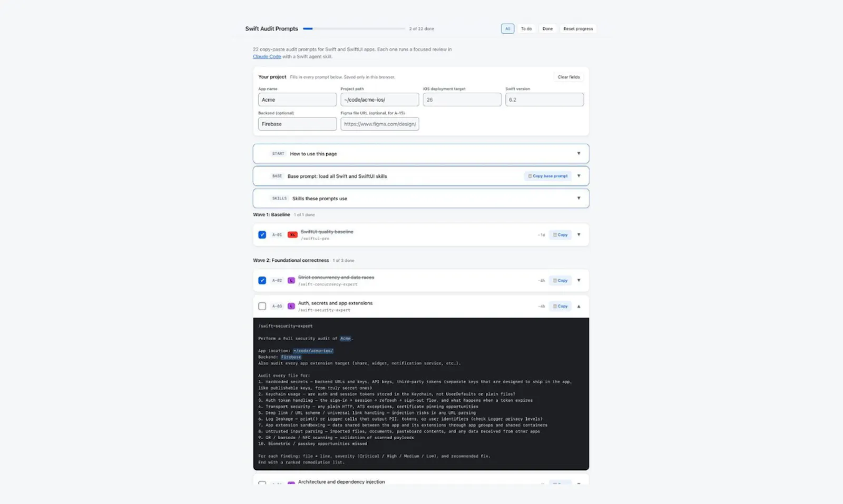
Task: Click the Copy base prompt button
Action: (x=548, y=176)
